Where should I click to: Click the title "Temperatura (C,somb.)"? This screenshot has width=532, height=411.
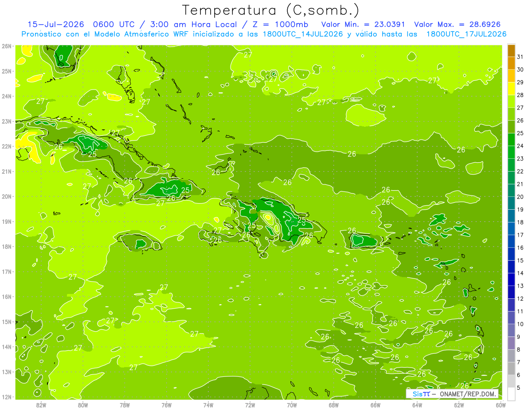271,10
